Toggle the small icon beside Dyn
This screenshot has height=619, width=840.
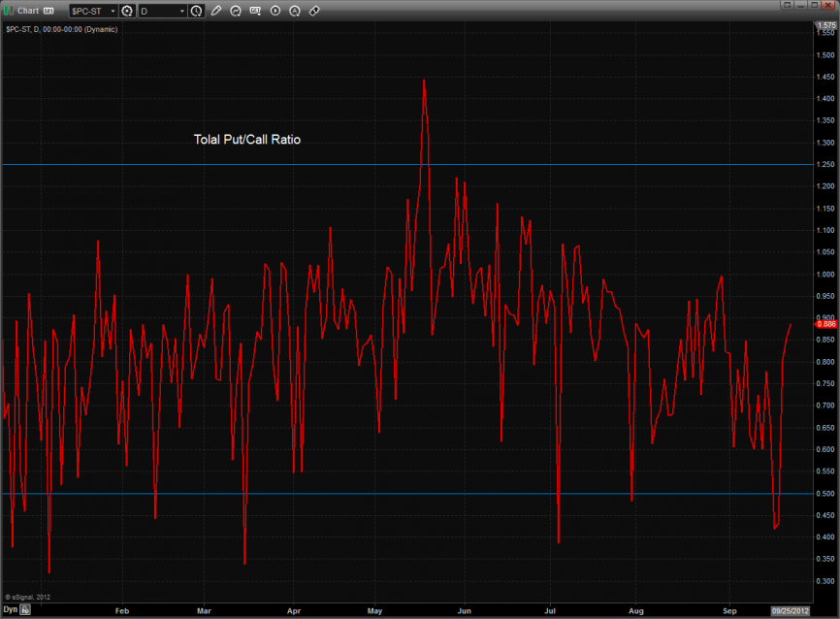pos(26,610)
